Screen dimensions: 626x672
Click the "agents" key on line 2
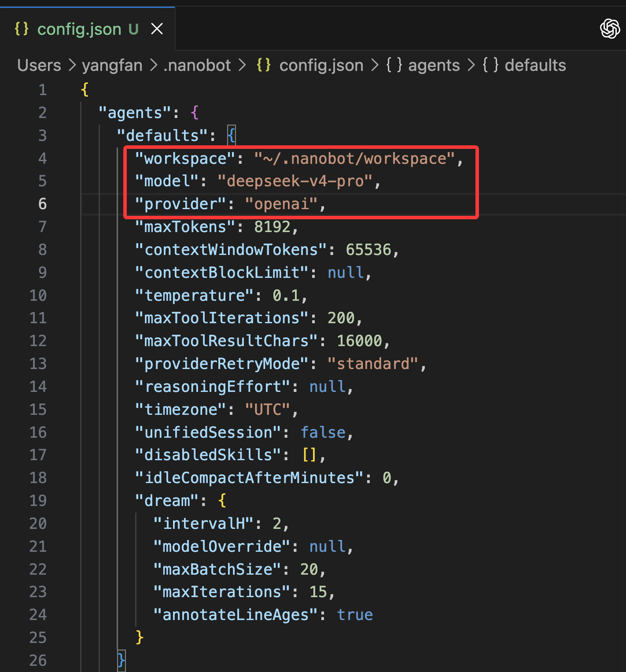pyautogui.click(x=135, y=113)
